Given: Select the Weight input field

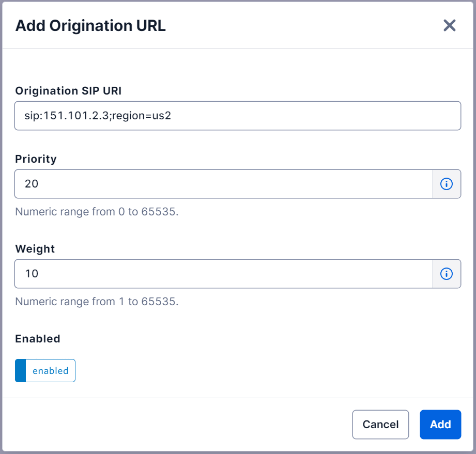Looking at the screenshot, I should (223, 274).
